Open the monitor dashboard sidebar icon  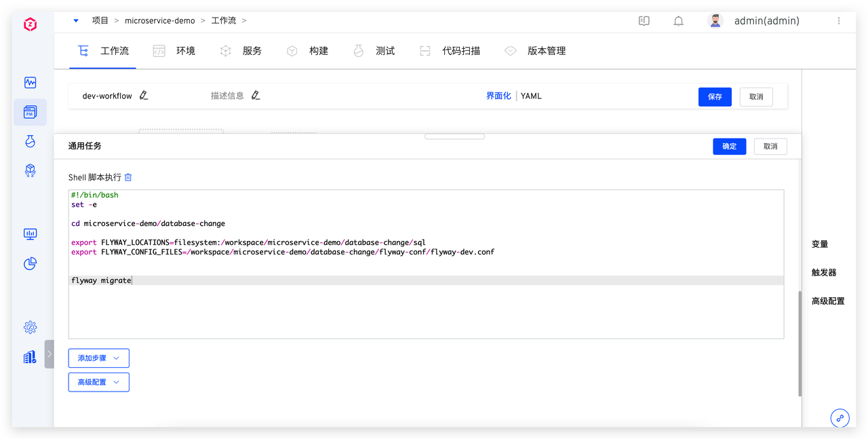tap(30, 234)
